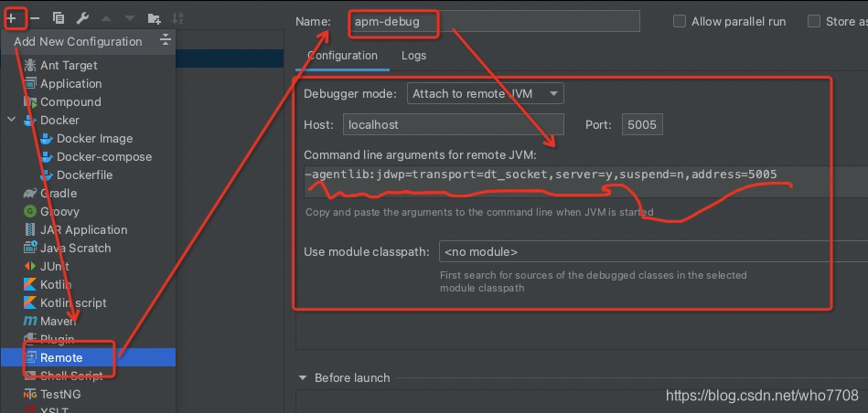Click the JUnit entry text
868x413 pixels.
(x=55, y=266)
